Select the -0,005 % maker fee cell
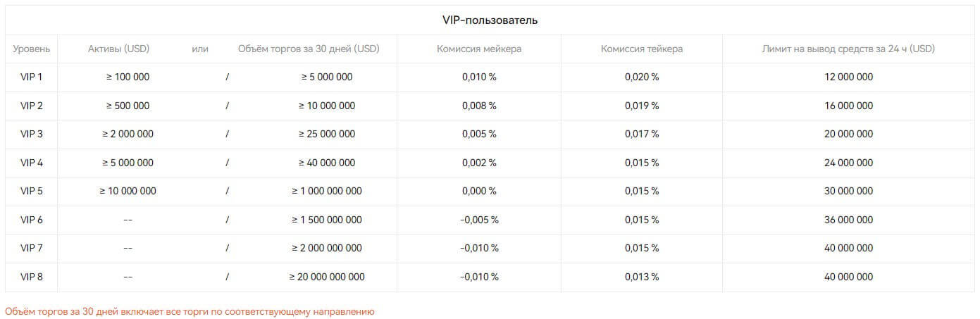The width and height of the screenshot is (980, 319). click(479, 220)
